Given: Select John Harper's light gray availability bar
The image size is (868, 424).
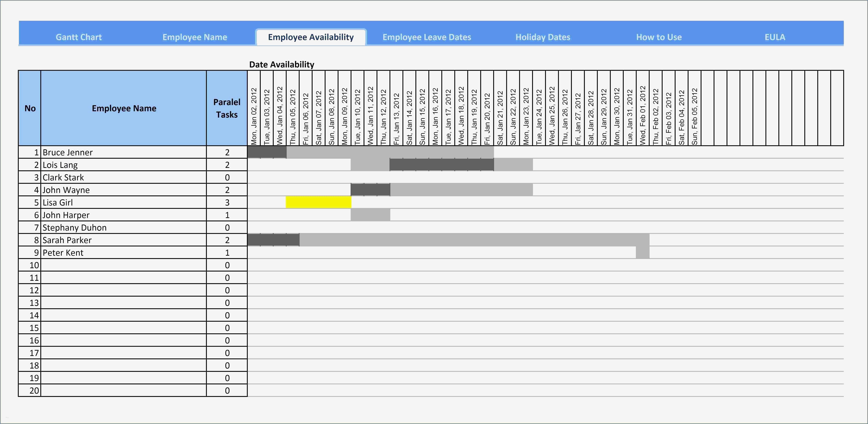Looking at the screenshot, I should click(x=370, y=215).
